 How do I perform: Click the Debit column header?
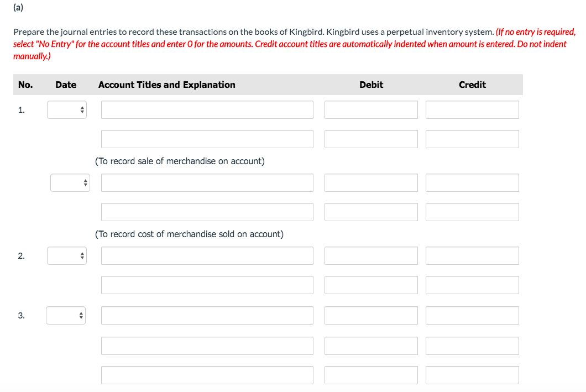[371, 85]
